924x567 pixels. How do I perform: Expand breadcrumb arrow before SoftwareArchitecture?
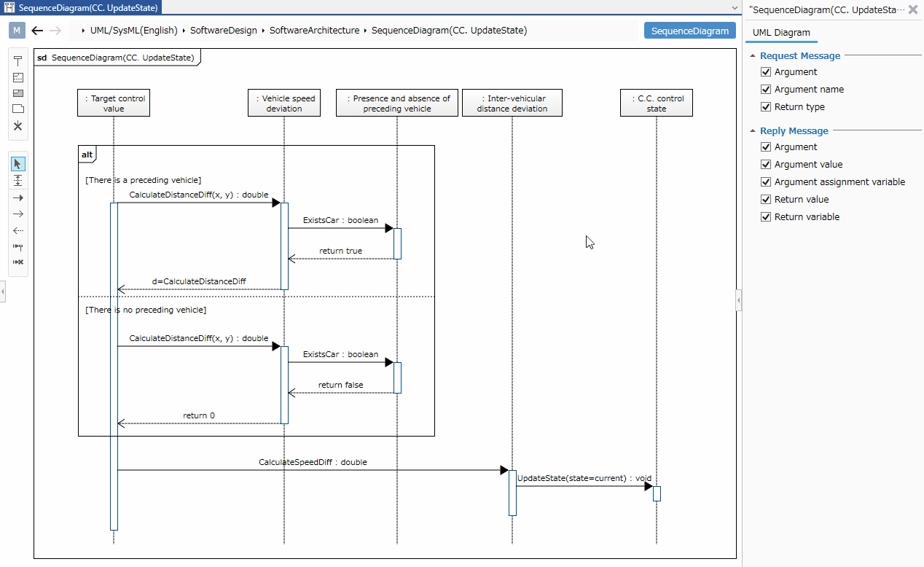[x=264, y=31]
